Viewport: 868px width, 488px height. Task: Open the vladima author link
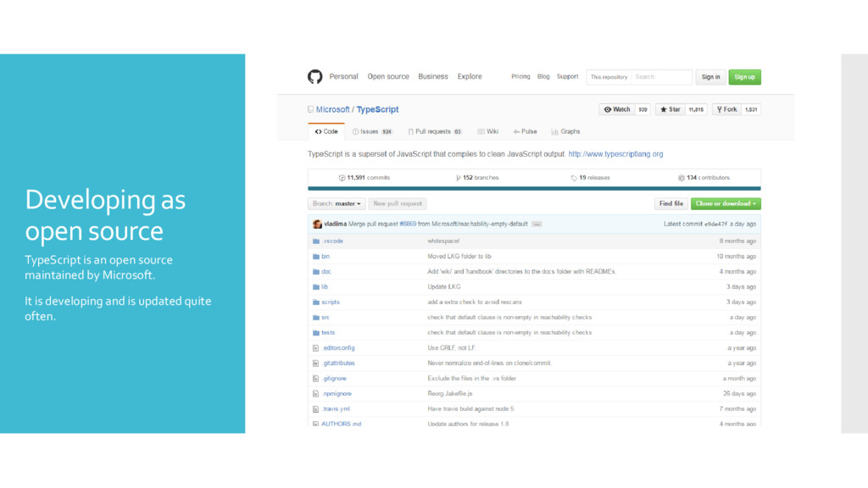(335, 224)
